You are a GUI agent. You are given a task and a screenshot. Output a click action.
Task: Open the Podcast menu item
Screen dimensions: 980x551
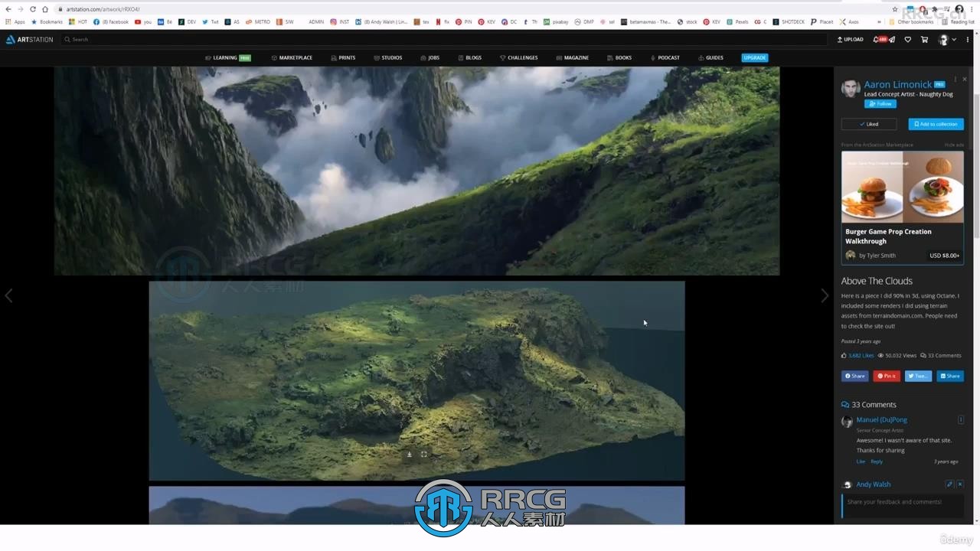coord(665,57)
